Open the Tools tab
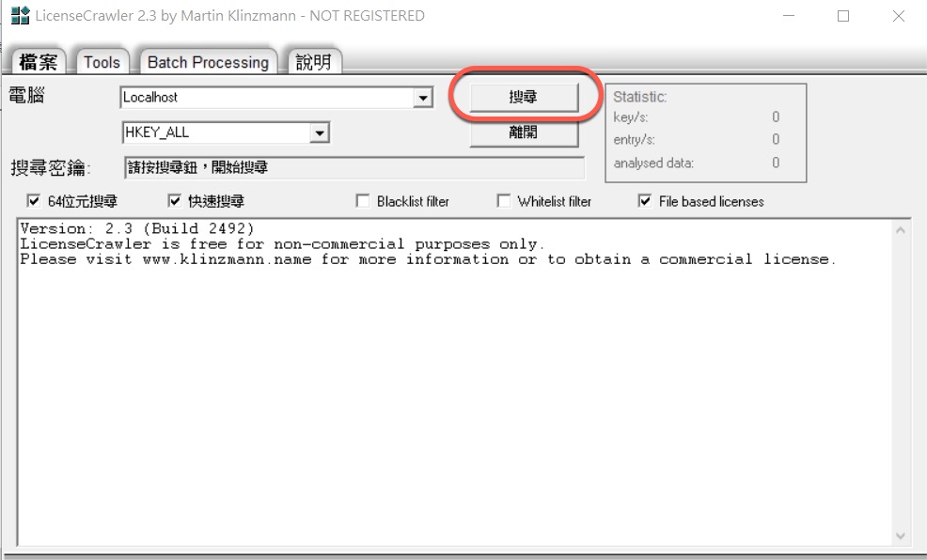The width and height of the screenshot is (927, 560). pyautogui.click(x=102, y=61)
